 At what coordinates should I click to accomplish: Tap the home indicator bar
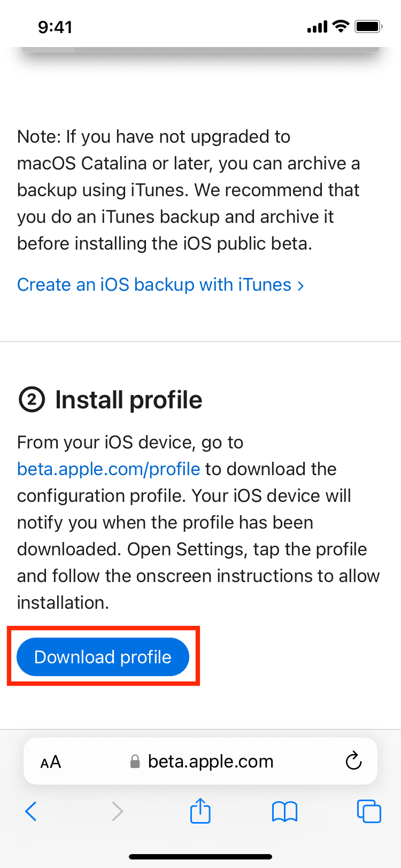pos(200,857)
